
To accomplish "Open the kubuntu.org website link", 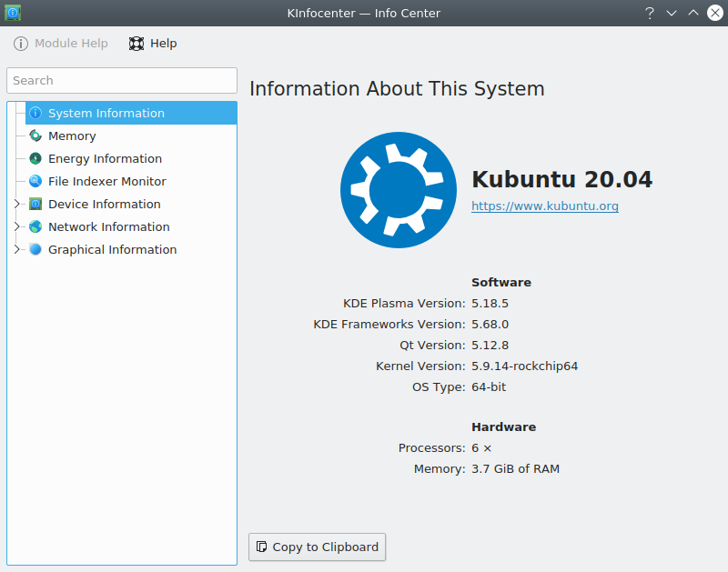I will pos(544,206).
